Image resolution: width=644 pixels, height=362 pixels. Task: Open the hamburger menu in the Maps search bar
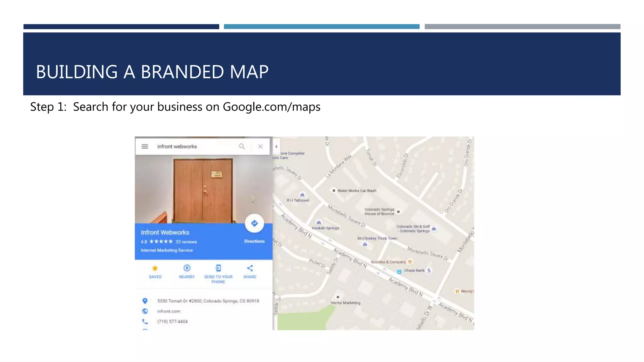pos(145,146)
